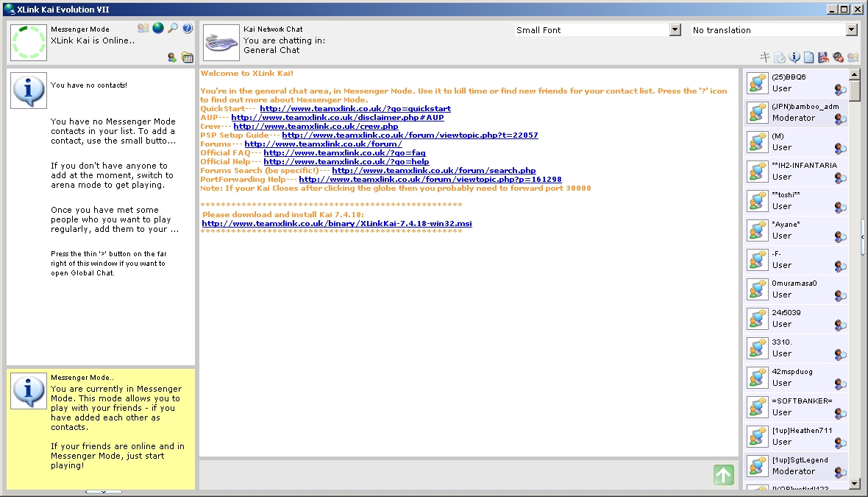This screenshot has height=497, width=868.
Task: Select **toshi** avatar in user list
Action: tap(757, 201)
